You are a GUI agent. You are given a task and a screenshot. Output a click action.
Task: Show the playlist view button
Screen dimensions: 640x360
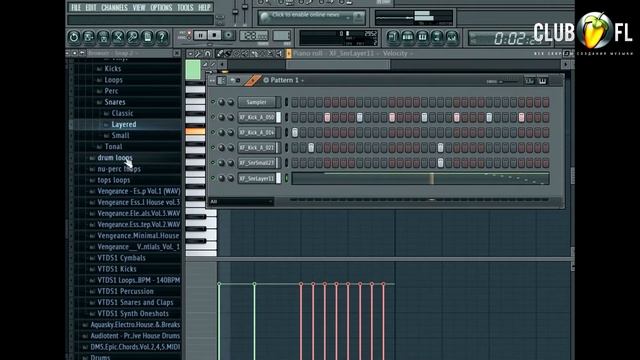(x=393, y=37)
